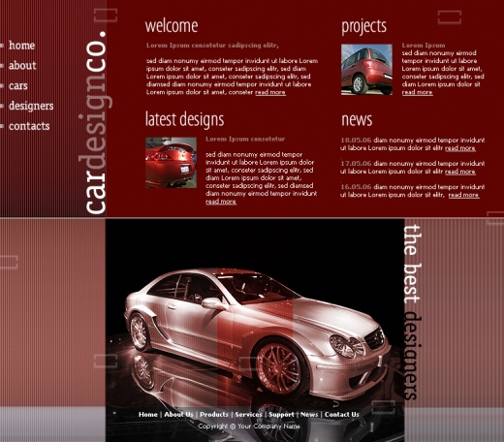Select Products in the footer menu
Viewport: 504px width, 442px height.
[x=214, y=415]
